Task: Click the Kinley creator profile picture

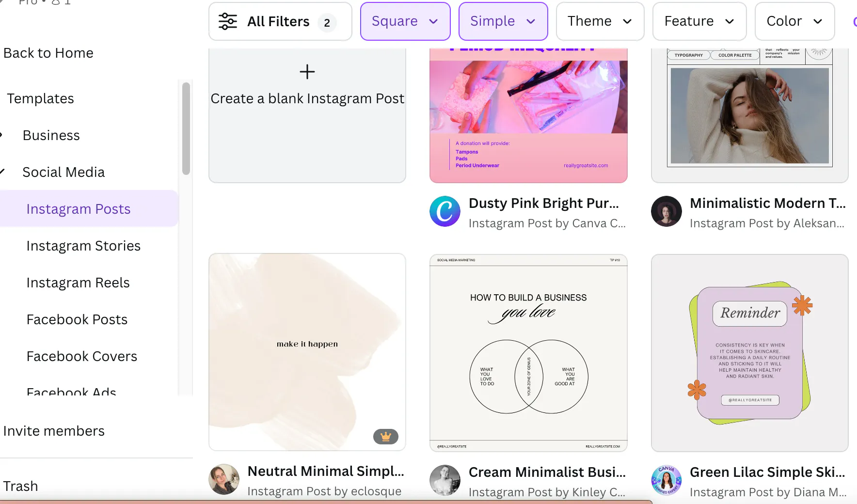Action: [x=444, y=480]
